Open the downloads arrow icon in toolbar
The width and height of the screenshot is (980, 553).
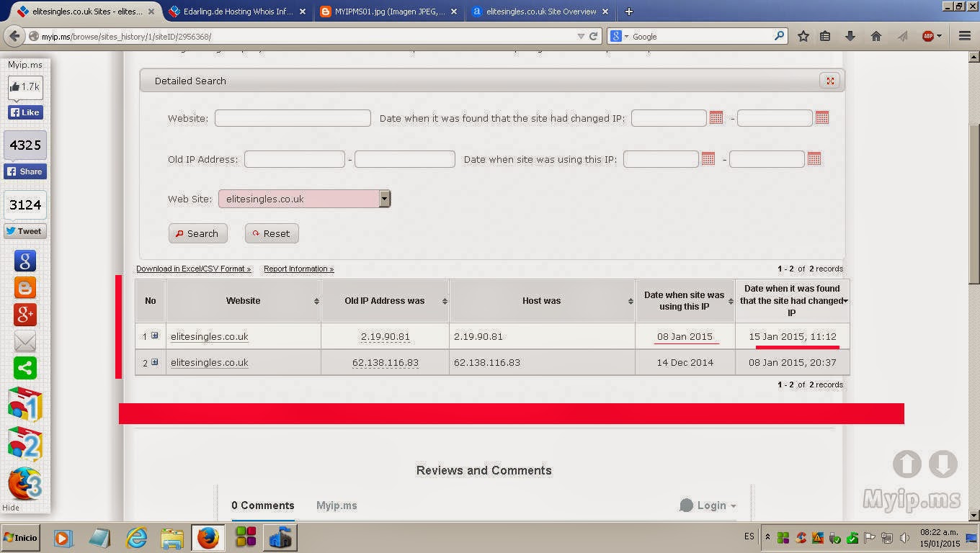pyautogui.click(x=850, y=36)
